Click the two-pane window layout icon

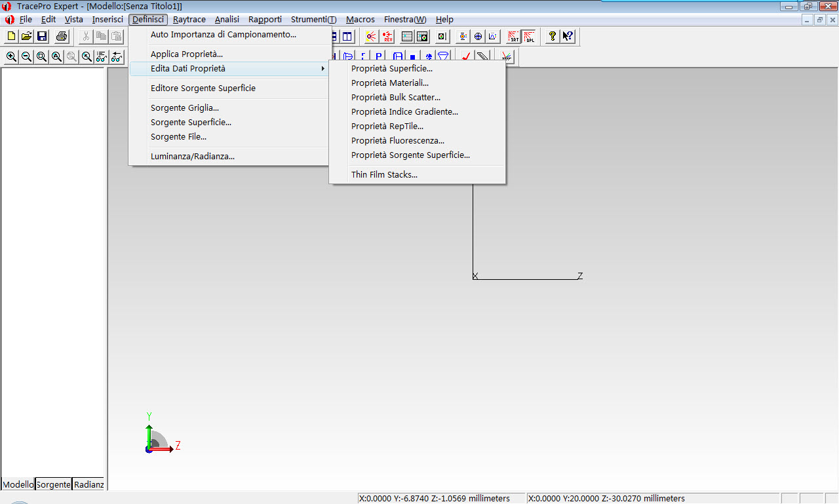(347, 36)
